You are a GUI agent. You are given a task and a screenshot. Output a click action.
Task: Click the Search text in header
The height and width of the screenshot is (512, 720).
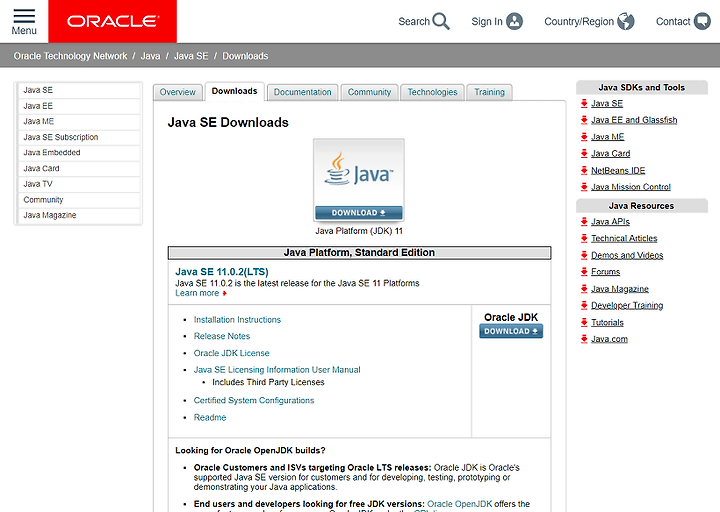[414, 22]
